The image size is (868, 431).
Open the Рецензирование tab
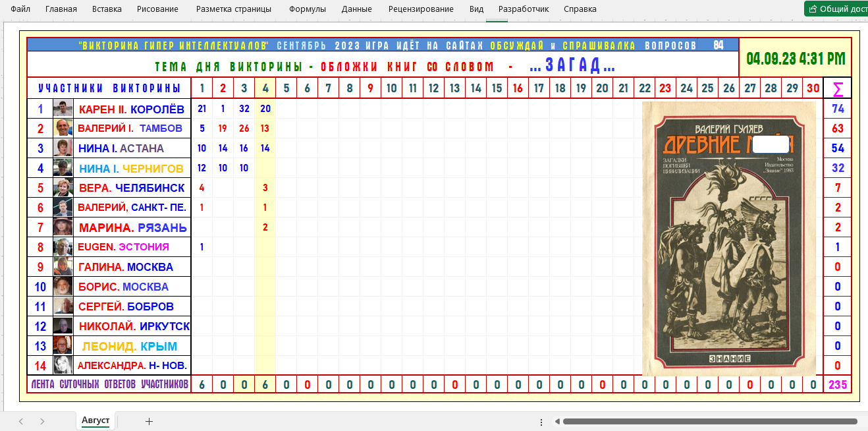point(421,9)
